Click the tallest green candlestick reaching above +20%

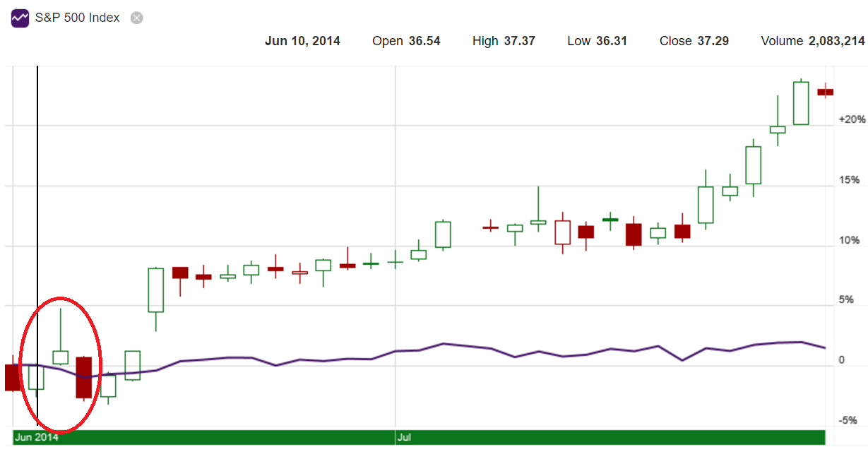[x=801, y=102]
